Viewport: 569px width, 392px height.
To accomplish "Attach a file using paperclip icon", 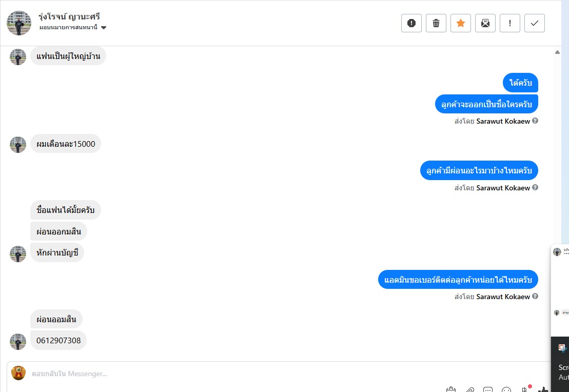I will pyautogui.click(x=469, y=389).
